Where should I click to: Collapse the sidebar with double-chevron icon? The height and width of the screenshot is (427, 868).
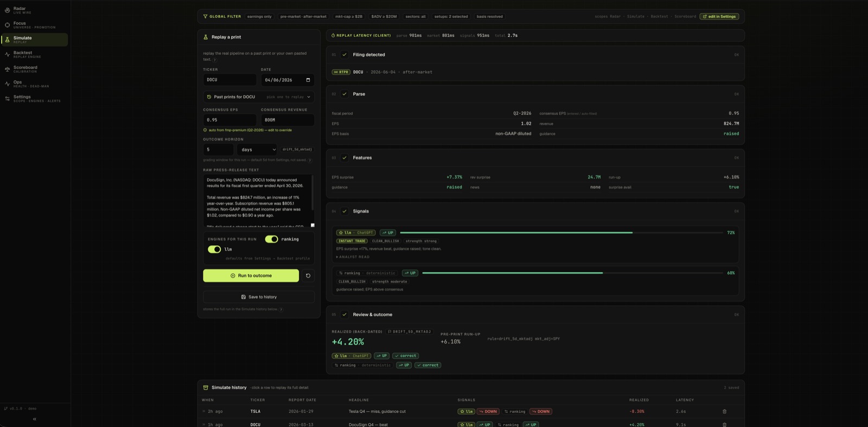point(34,419)
